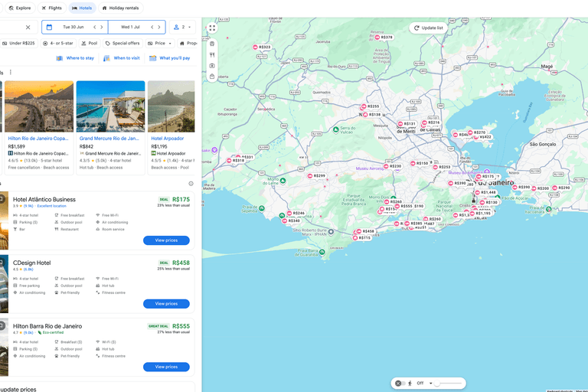Open the Hotel Arpoador photo
Screen dimensions: 588x392
(171, 106)
